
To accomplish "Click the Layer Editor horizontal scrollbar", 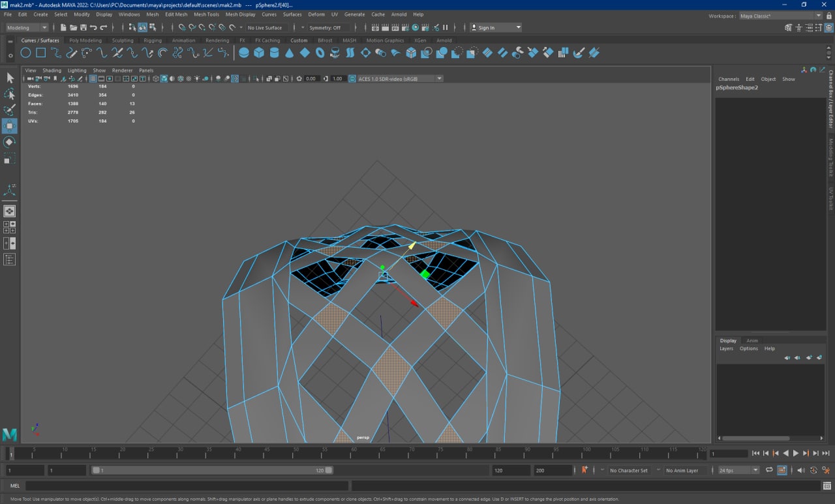I will coord(756,438).
